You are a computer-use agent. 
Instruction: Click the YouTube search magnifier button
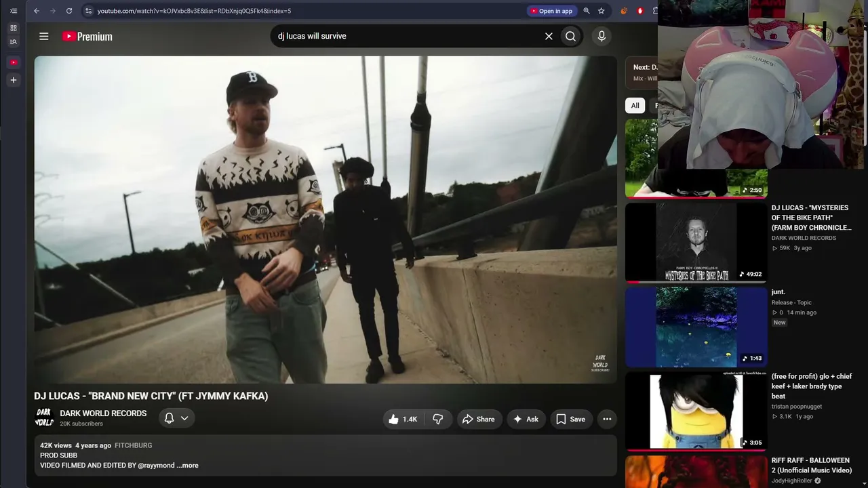click(571, 37)
